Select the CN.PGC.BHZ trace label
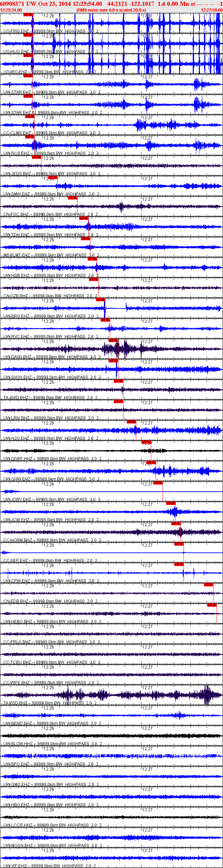This screenshot has width=223, height=868. pyautogui.click(x=51, y=214)
